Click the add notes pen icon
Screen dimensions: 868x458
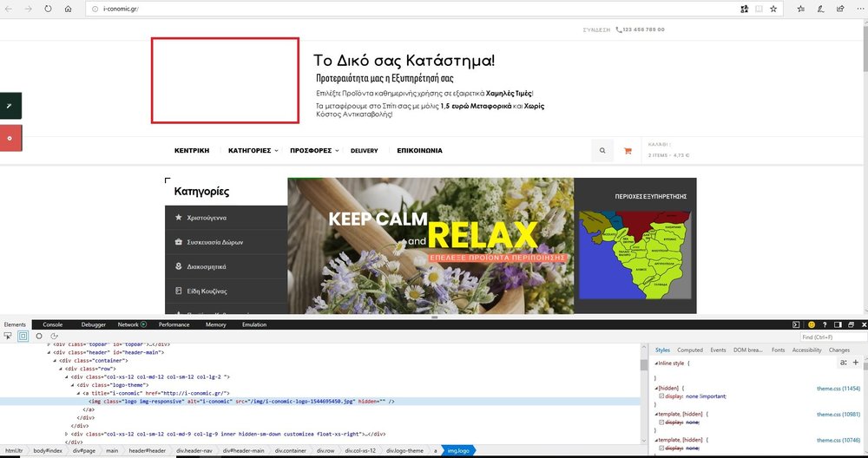(821, 9)
